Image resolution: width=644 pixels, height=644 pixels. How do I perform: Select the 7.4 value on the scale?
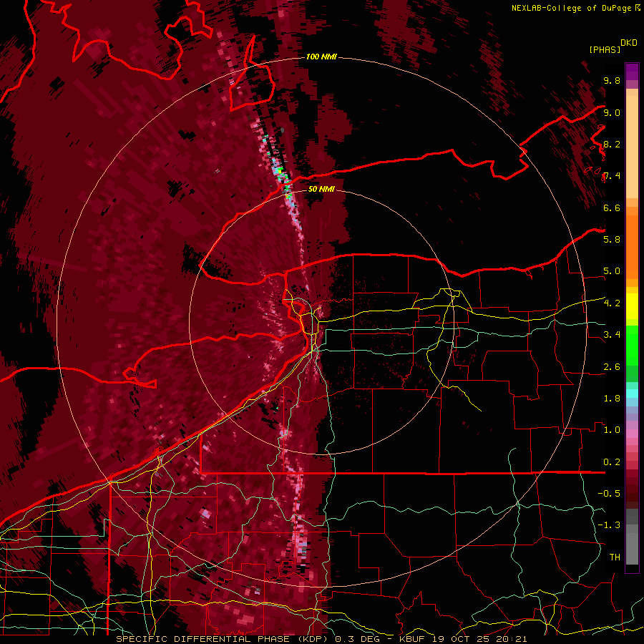tap(612, 176)
